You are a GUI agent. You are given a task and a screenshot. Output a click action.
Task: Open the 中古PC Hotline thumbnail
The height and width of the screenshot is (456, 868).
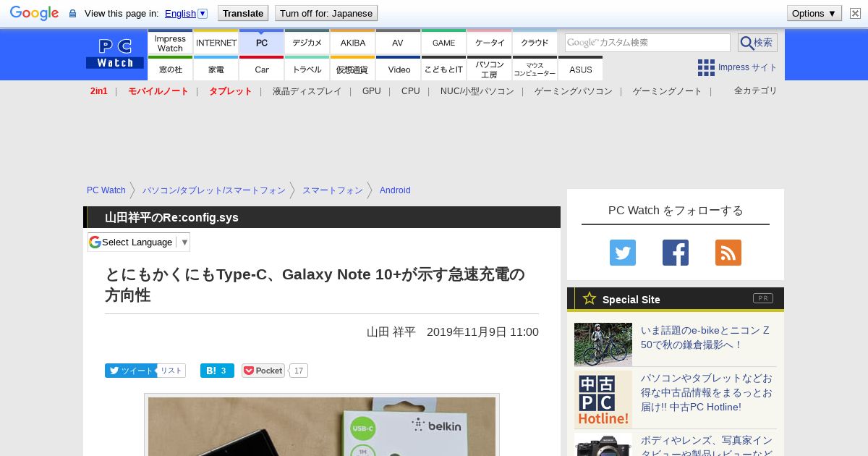603,400
